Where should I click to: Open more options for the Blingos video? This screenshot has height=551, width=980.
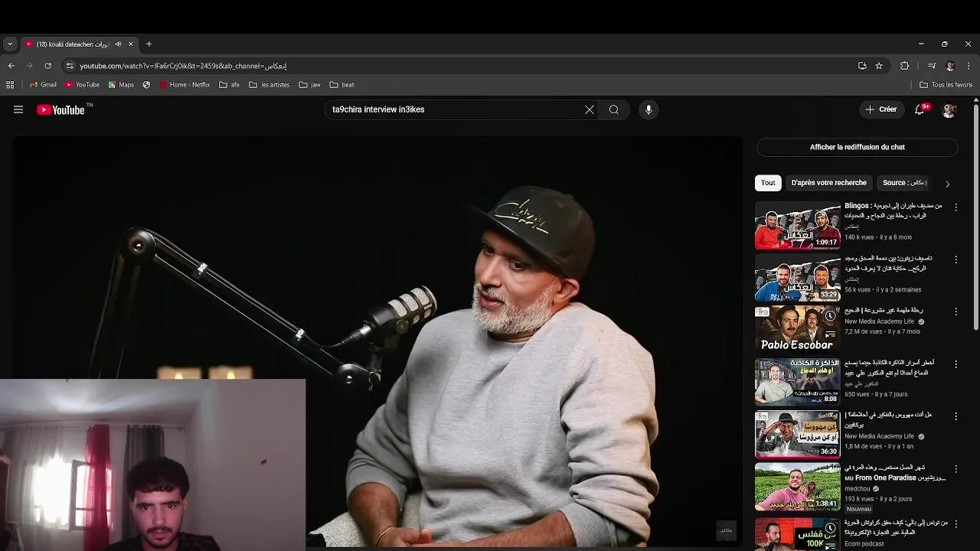coord(955,207)
